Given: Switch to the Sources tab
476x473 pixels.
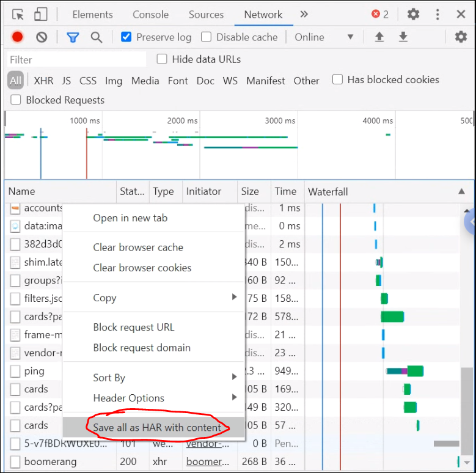Looking at the screenshot, I should pyautogui.click(x=206, y=14).
